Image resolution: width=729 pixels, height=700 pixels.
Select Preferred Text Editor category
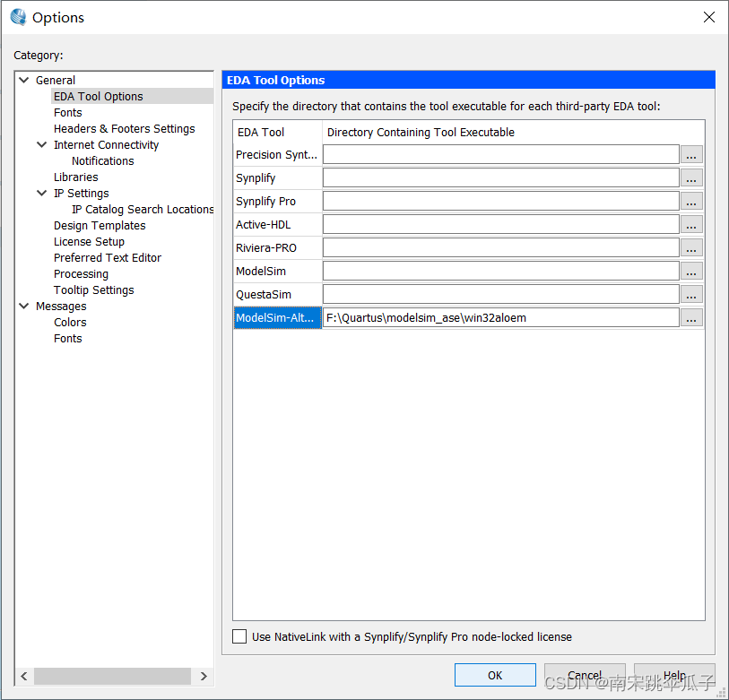click(x=108, y=257)
